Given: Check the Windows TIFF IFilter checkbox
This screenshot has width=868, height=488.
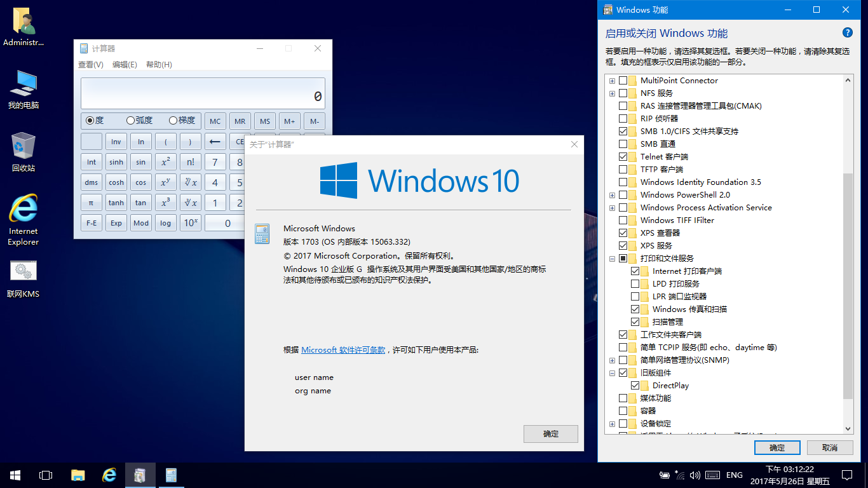Looking at the screenshot, I should point(623,220).
